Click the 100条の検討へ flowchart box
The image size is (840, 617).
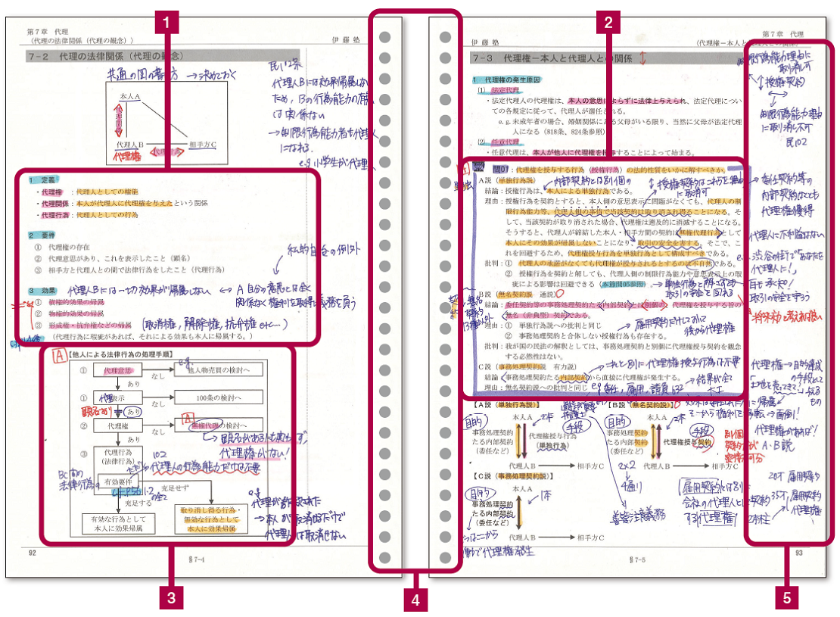pos(220,398)
